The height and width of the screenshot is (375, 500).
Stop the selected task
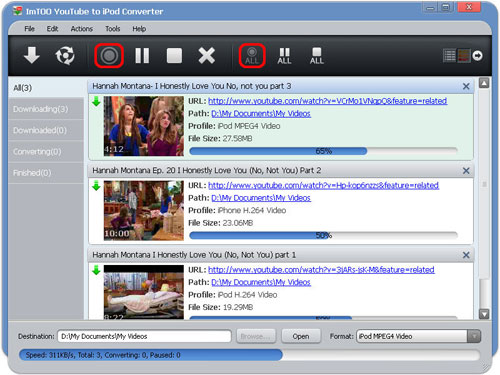174,56
